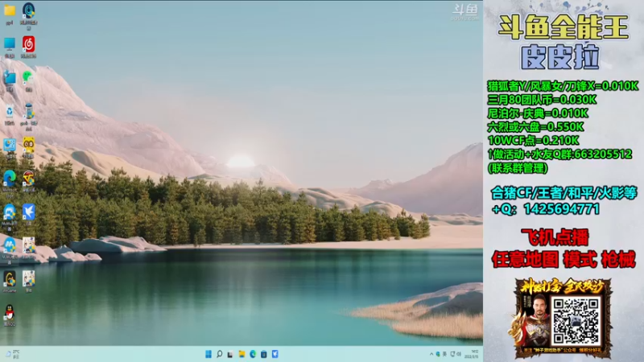Open the WeGame desktop shortcut
This screenshot has height=362, width=644.
[10, 279]
